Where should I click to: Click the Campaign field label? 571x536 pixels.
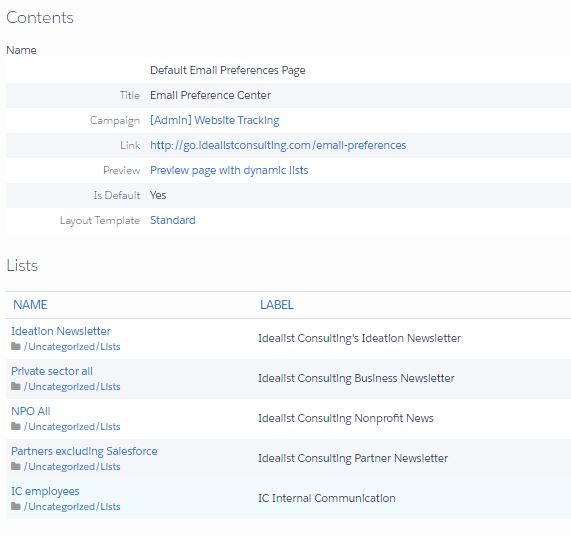(115, 121)
